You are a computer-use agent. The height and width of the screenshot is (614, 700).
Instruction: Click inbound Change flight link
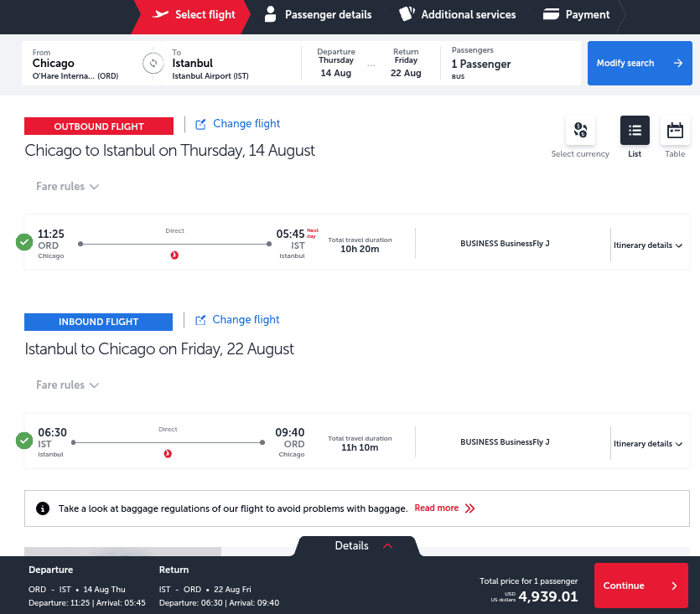tap(246, 319)
